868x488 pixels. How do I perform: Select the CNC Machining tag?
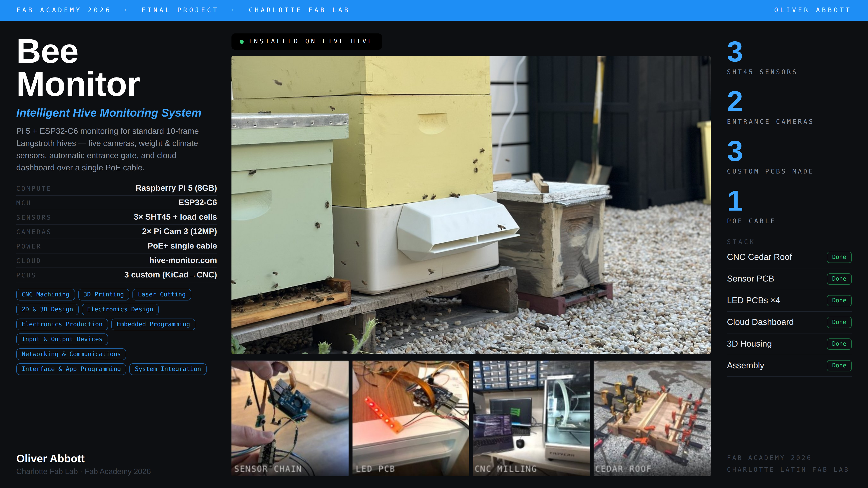pyautogui.click(x=45, y=294)
